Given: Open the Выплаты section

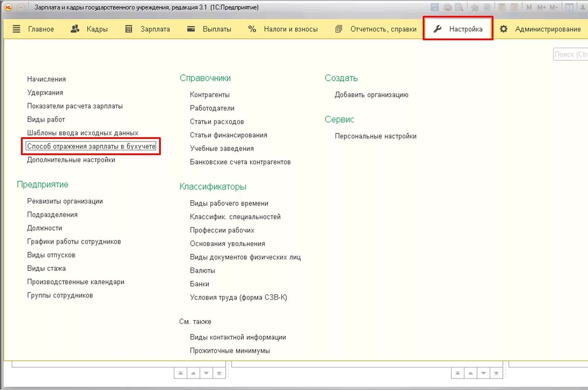Looking at the screenshot, I should (217, 29).
